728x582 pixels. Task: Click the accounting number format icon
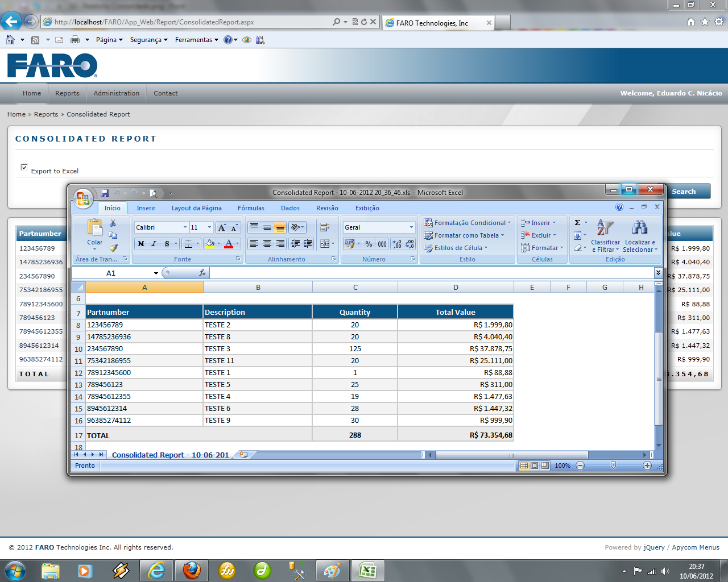(350, 244)
